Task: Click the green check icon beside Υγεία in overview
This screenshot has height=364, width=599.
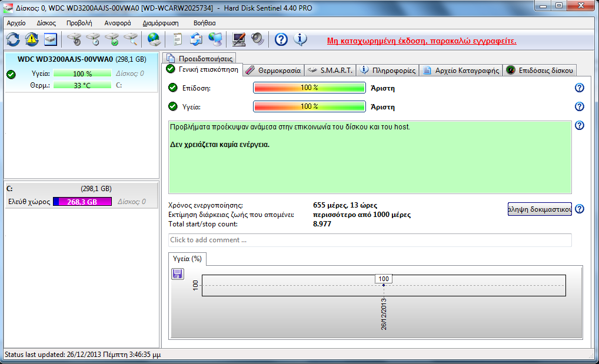Action: (x=173, y=106)
